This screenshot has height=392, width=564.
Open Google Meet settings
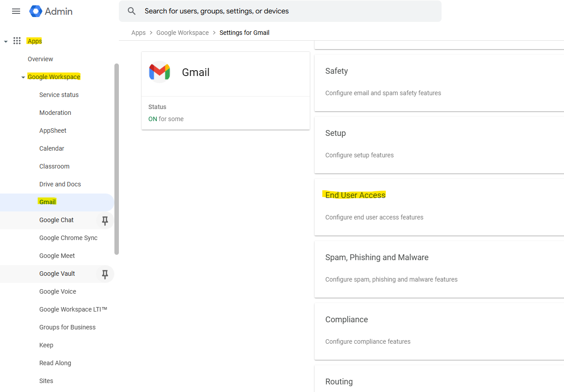point(57,256)
